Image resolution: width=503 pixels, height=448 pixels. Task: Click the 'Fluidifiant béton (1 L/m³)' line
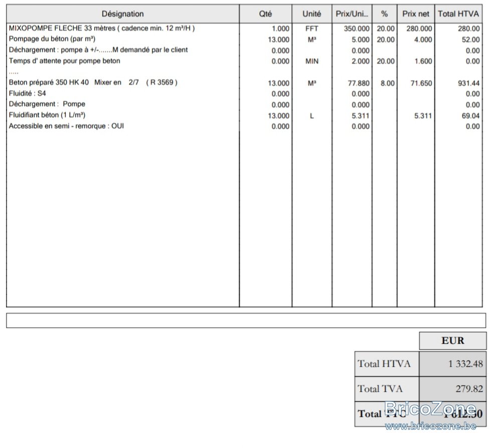tap(47, 115)
